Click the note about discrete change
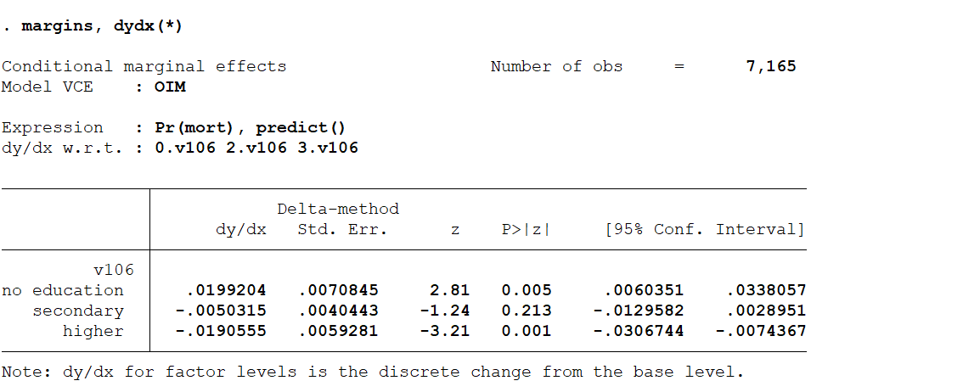 [372, 372]
